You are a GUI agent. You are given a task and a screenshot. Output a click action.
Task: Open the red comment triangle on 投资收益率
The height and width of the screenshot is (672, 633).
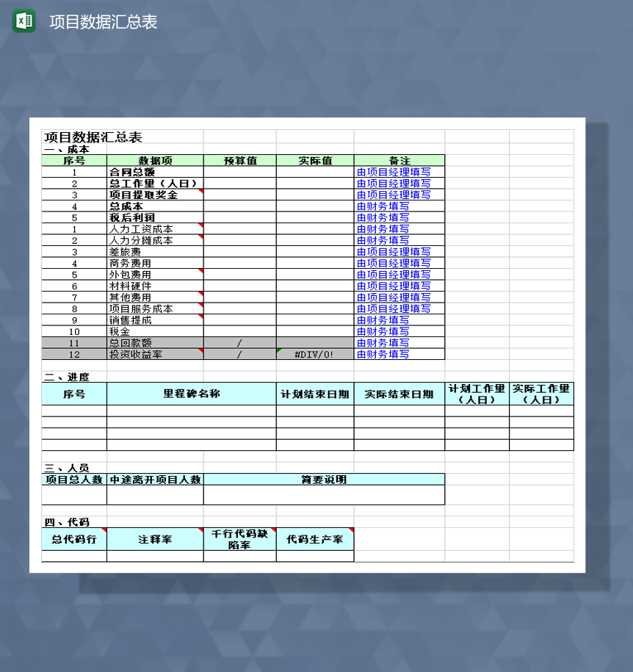tap(201, 351)
